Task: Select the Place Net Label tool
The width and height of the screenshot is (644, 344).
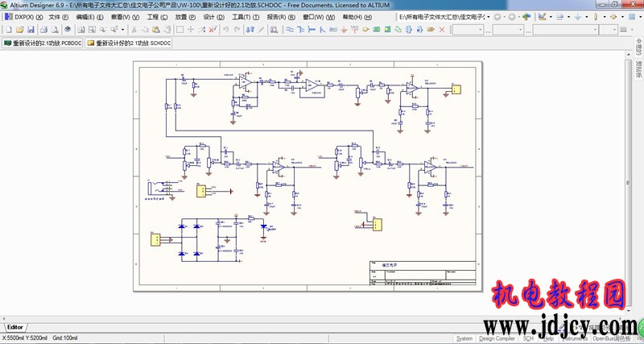Action: click(x=333, y=30)
